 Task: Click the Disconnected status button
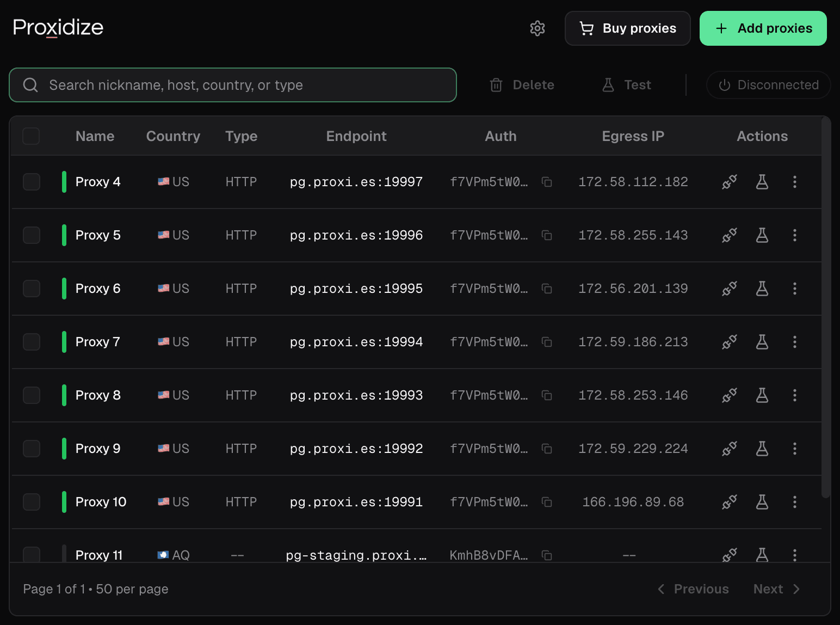768,85
